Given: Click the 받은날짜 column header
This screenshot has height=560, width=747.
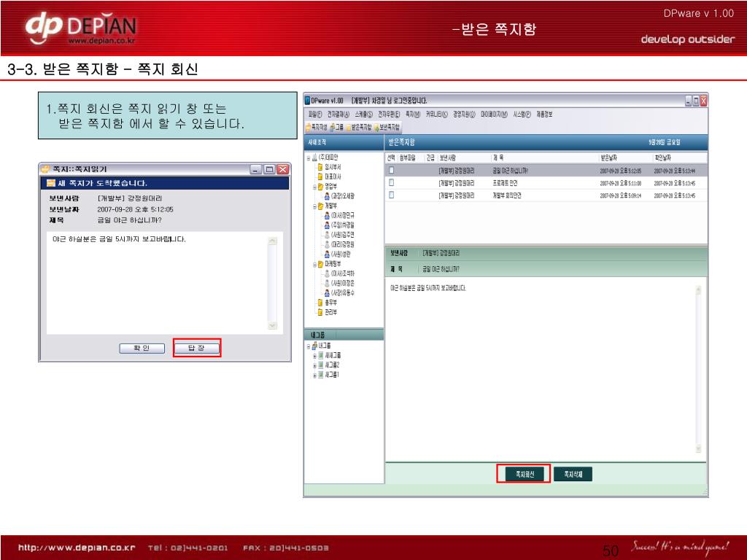Looking at the screenshot, I should [609, 157].
